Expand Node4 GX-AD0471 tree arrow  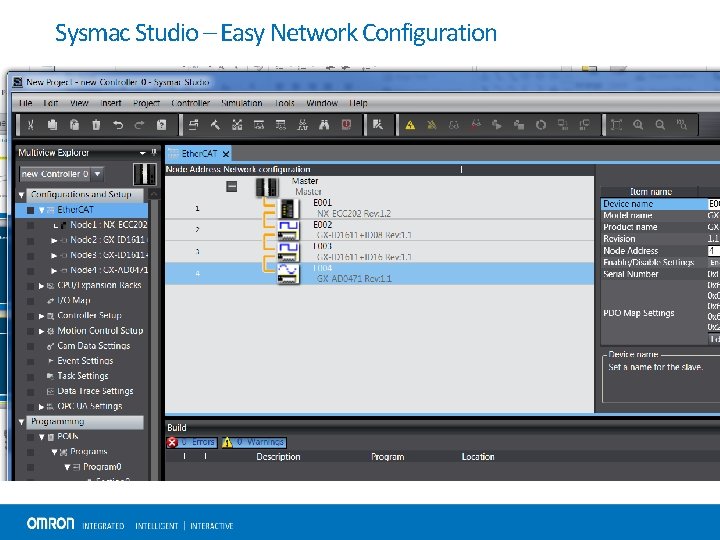tap(54, 270)
